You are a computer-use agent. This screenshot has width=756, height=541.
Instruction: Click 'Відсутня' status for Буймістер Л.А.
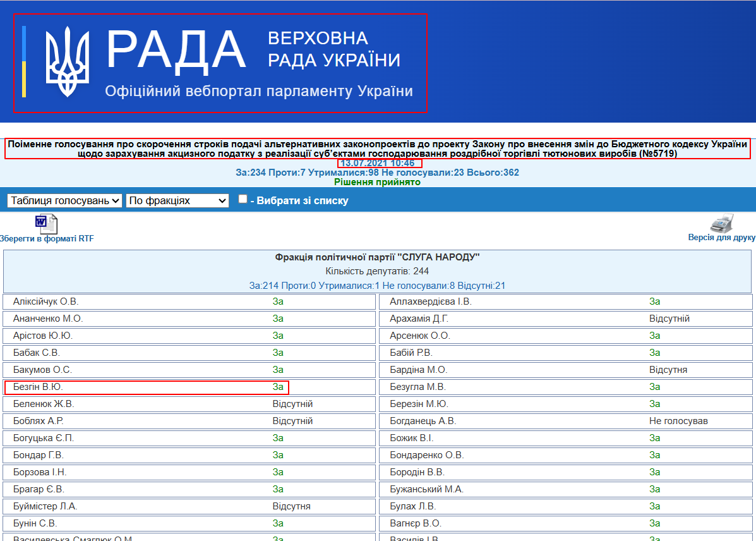click(291, 506)
